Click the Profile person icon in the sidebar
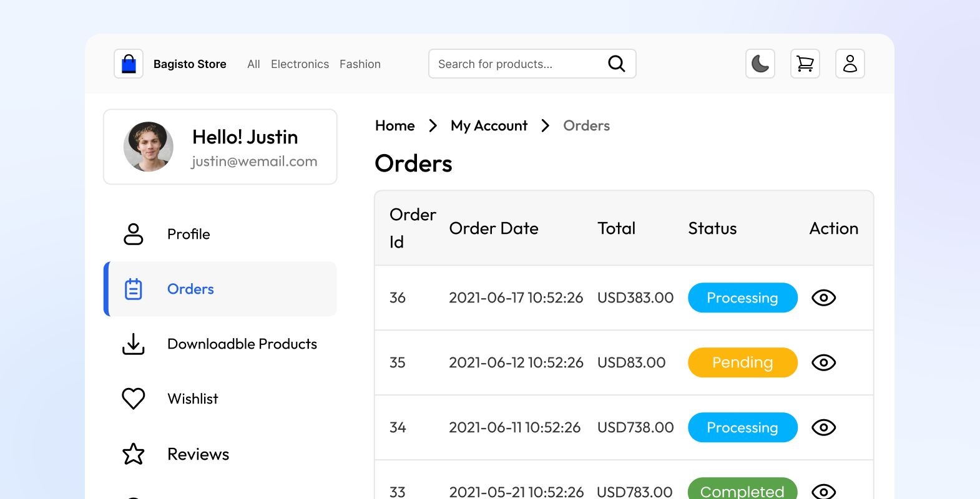Screen dimensions: 980x499 134,234
